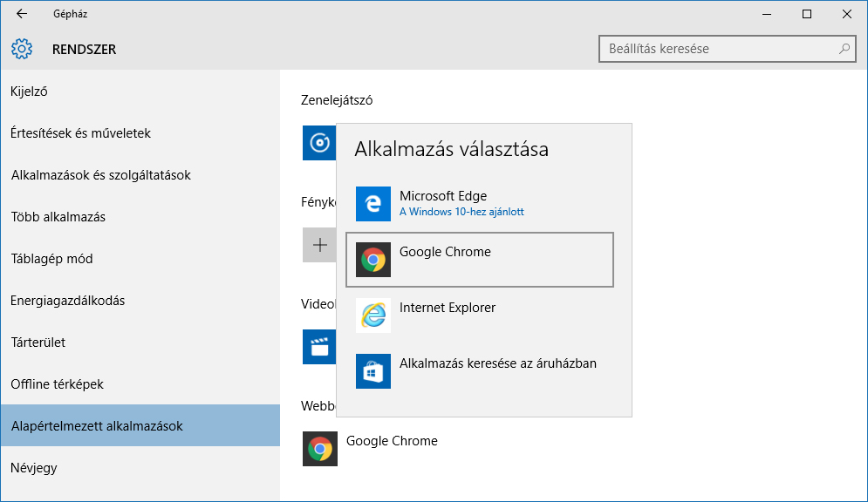Click the video player clapperboard icon

pos(318,346)
